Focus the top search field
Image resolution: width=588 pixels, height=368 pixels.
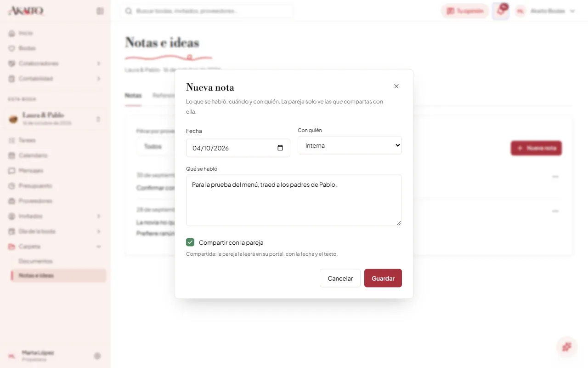(207, 11)
